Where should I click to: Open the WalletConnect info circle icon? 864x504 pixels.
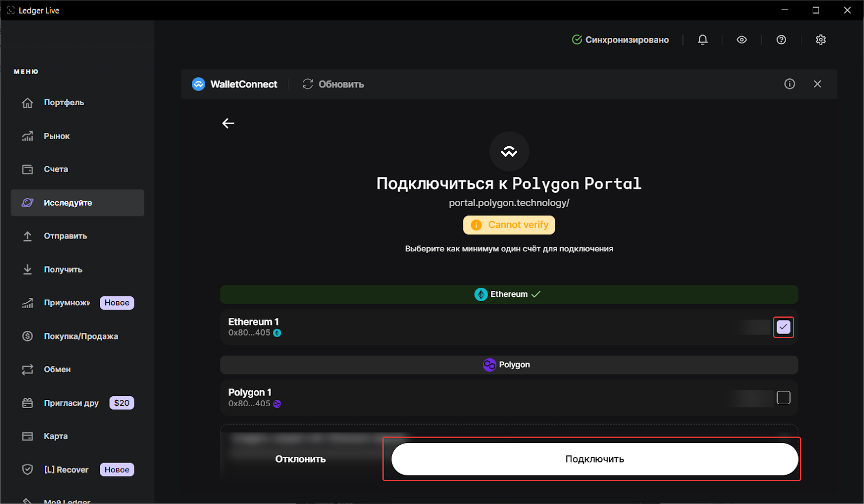(x=789, y=84)
